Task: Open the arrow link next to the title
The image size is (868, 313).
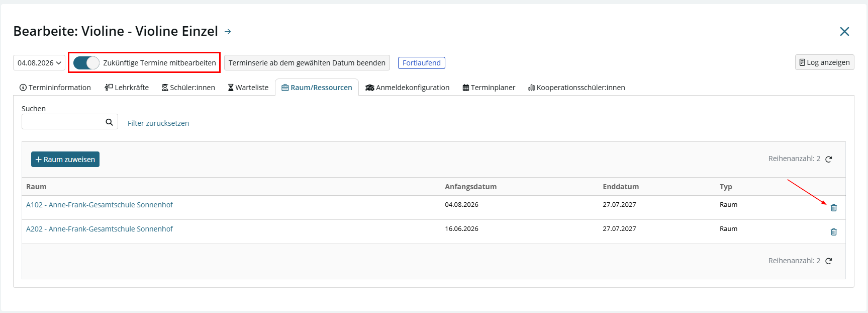Action: point(228,32)
